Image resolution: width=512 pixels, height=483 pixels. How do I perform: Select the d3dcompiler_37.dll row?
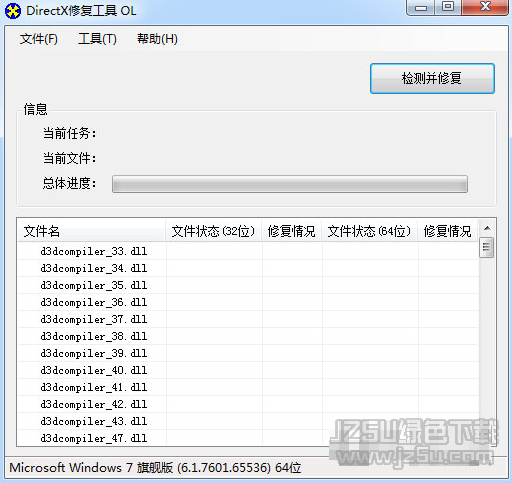[x=248, y=319]
